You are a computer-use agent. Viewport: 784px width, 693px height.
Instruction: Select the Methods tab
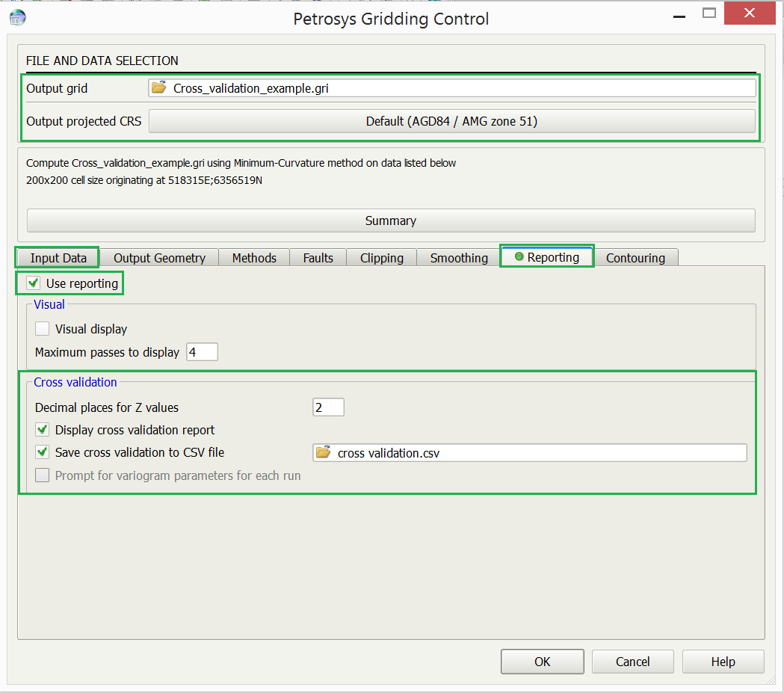[x=254, y=258]
